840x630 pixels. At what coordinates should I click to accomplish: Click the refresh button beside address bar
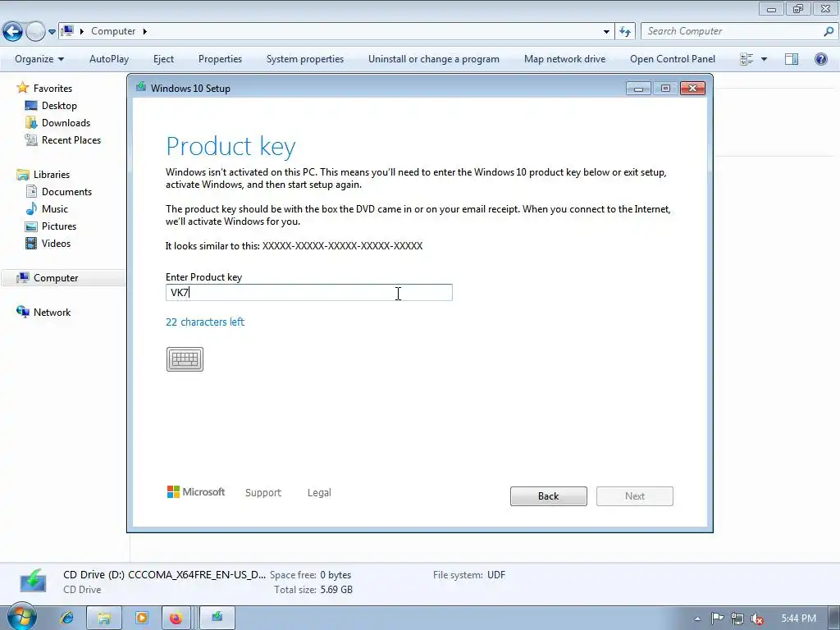coord(625,32)
